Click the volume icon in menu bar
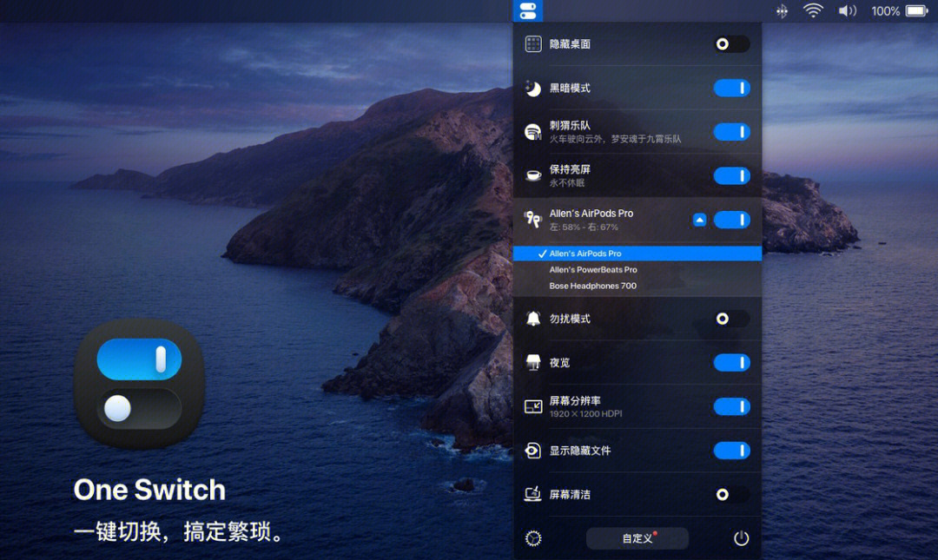This screenshot has height=560, width=938. click(x=847, y=10)
